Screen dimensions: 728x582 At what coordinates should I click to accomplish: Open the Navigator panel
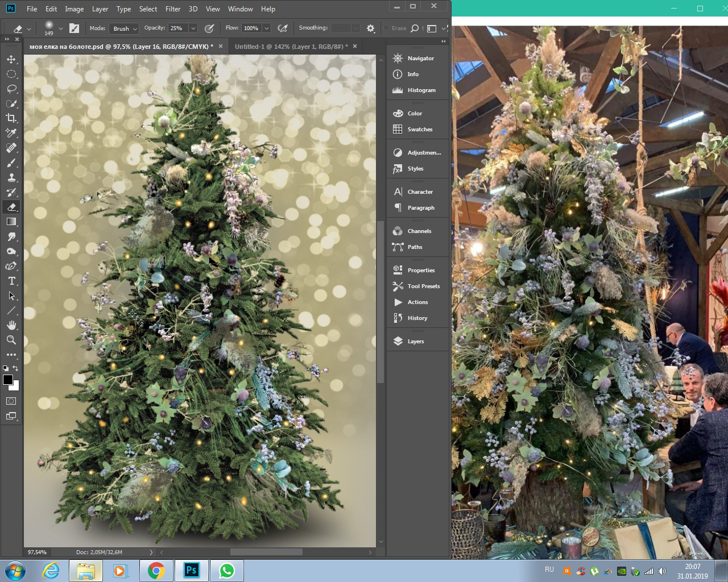420,58
